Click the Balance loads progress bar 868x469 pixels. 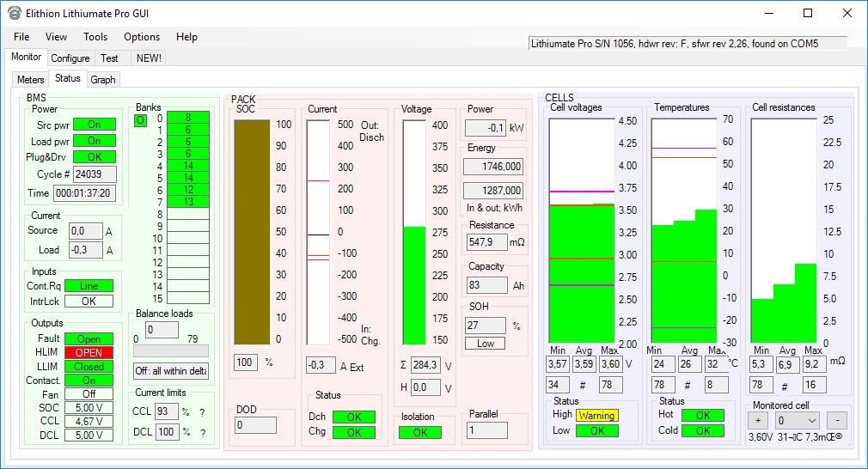click(171, 351)
